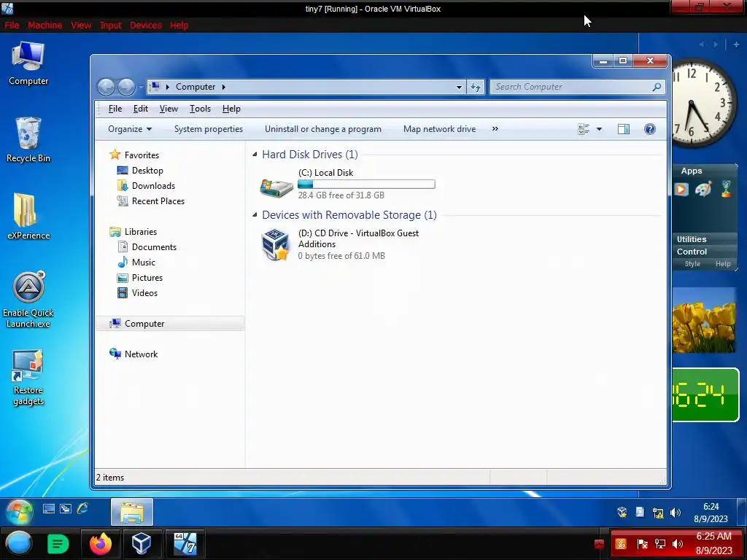The image size is (747, 560).
Task: Click the Explorer Back navigation button
Action: [106, 87]
